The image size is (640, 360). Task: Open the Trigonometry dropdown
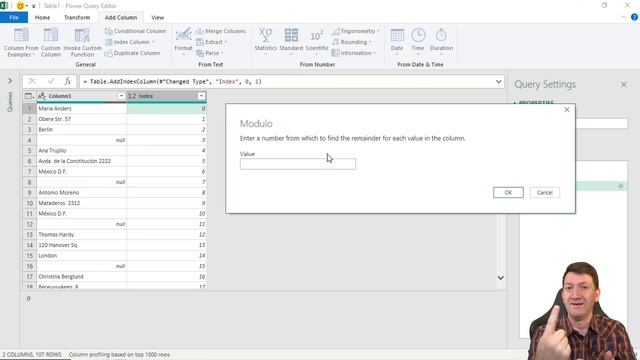click(x=355, y=31)
